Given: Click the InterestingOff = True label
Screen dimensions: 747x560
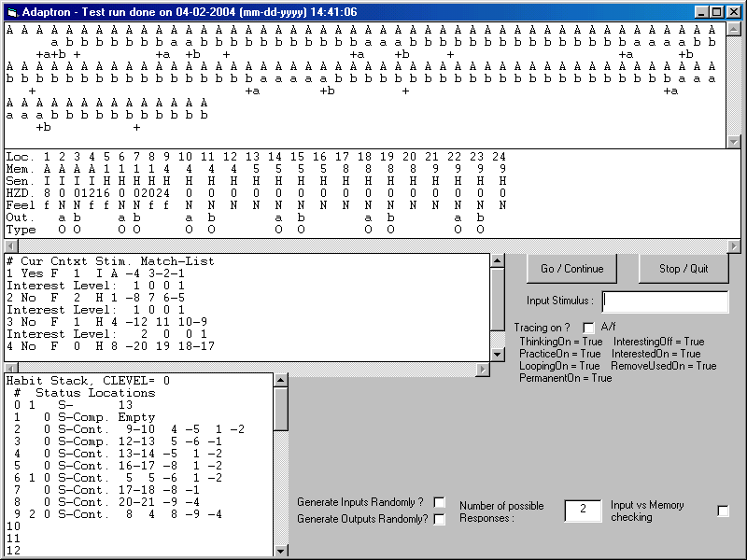Looking at the screenshot, I should tap(658, 342).
